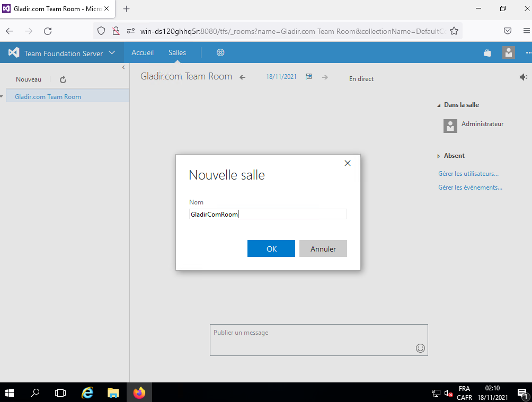This screenshot has width=532, height=402.
Task: Open the Salles tab
Action: (x=177, y=52)
